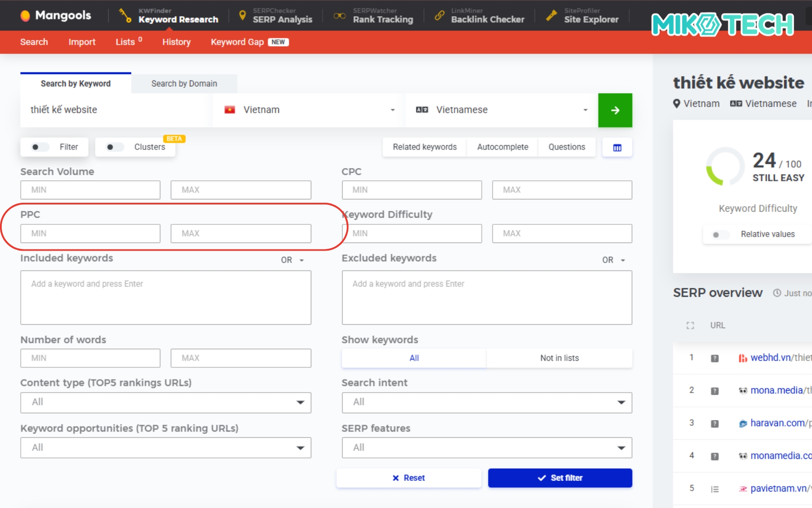
Task: Click the blue columns view icon
Action: (617, 147)
